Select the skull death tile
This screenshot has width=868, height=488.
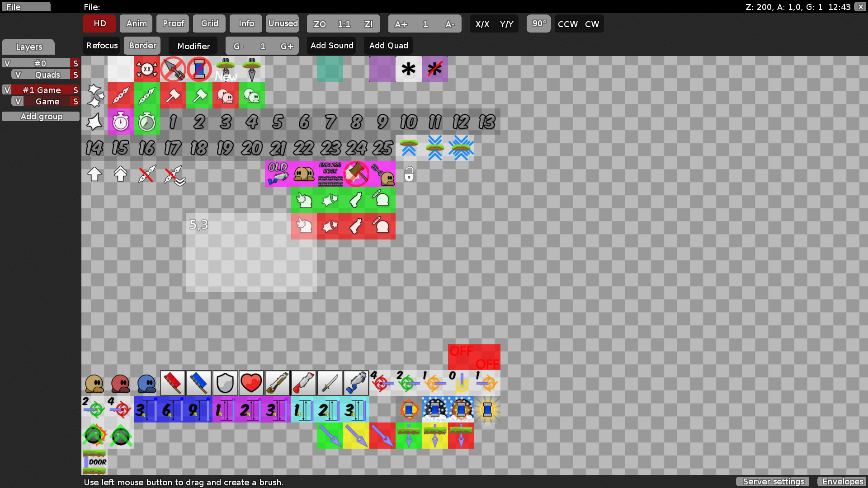click(146, 69)
